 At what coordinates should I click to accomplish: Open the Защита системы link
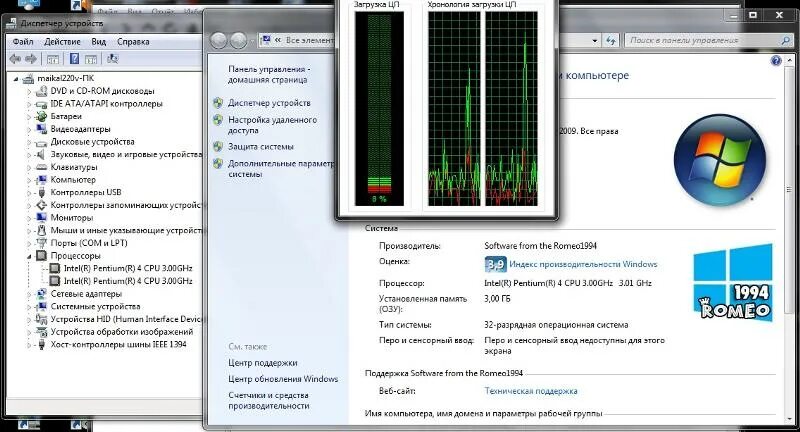[261, 147]
